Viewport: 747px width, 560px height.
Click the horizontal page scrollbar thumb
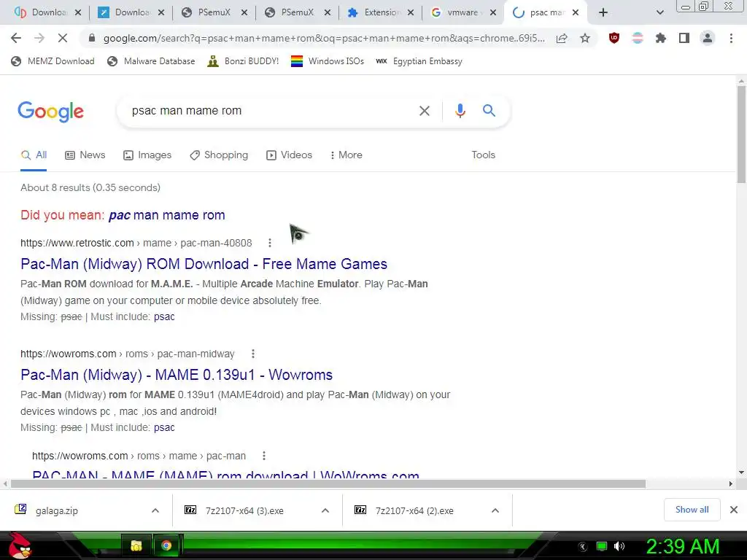tap(328, 484)
